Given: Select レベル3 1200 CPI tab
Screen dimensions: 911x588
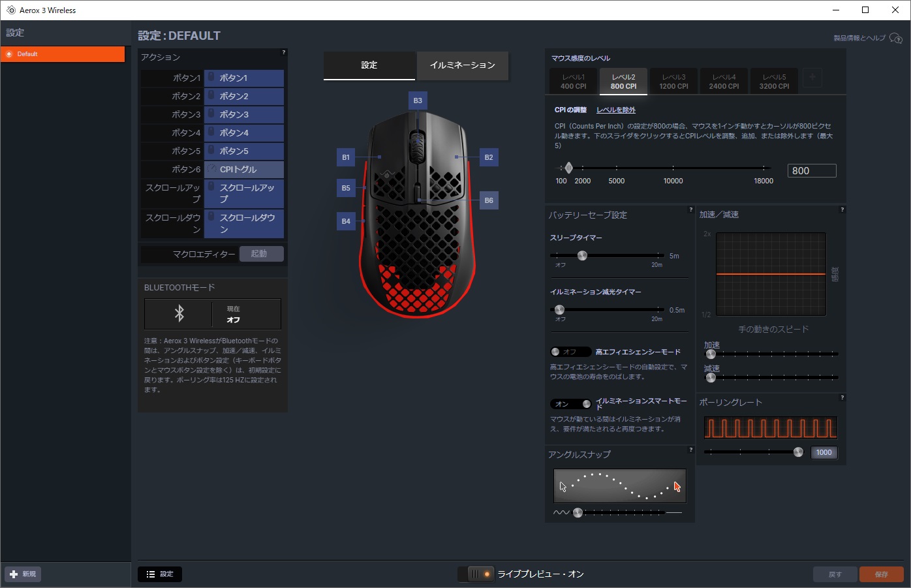Looking at the screenshot, I should [673, 82].
